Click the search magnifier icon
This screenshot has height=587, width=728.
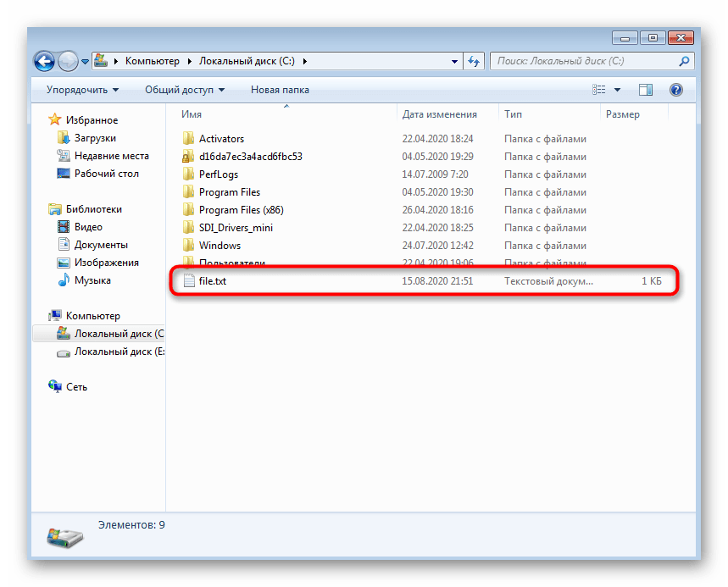[684, 61]
